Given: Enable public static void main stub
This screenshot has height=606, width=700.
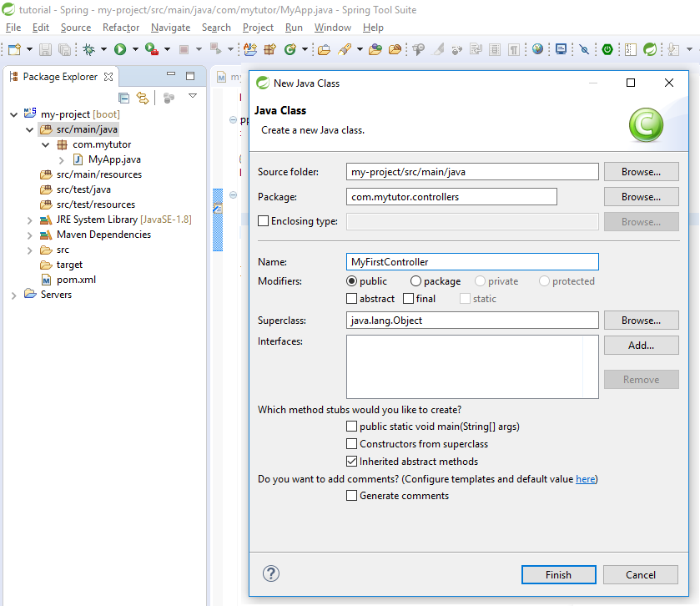Looking at the screenshot, I should coord(352,427).
